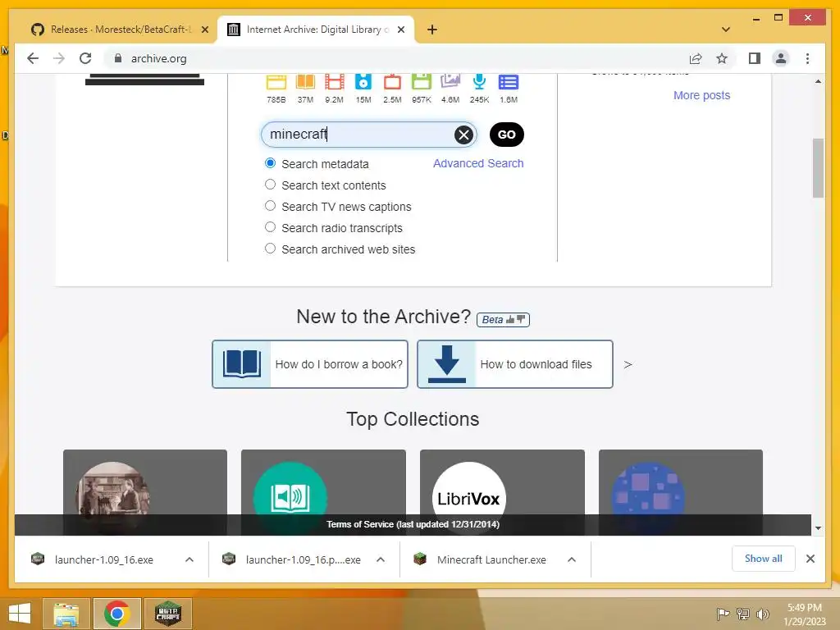
Task: View site information via the lock icon
Action: click(x=118, y=58)
